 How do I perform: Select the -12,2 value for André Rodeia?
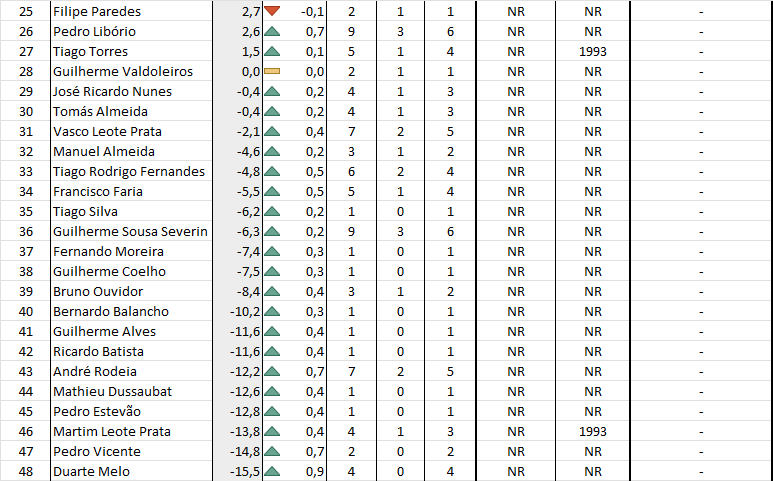(245, 372)
